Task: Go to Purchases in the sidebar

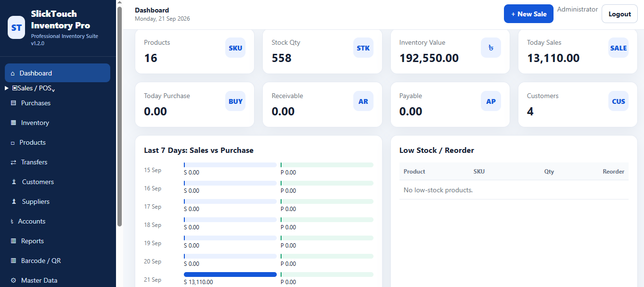Action: tap(57, 103)
